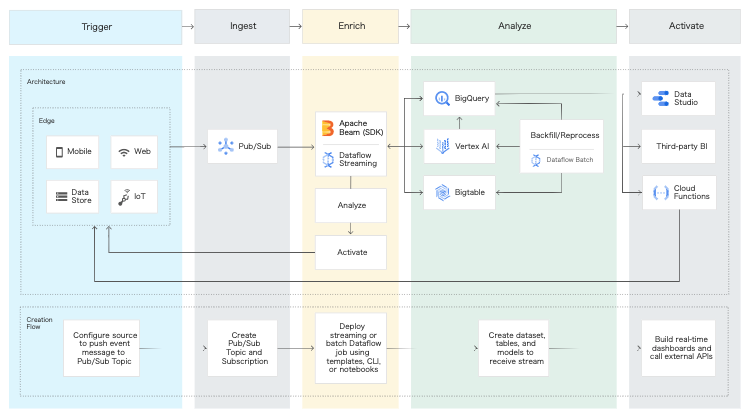Click the Third-party BI box
749x418 pixels.
coord(678,146)
